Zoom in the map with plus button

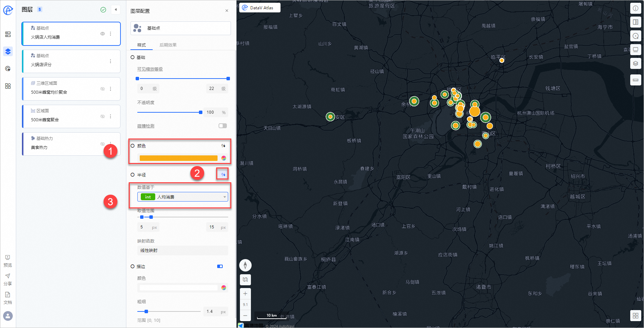tap(245, 294)
